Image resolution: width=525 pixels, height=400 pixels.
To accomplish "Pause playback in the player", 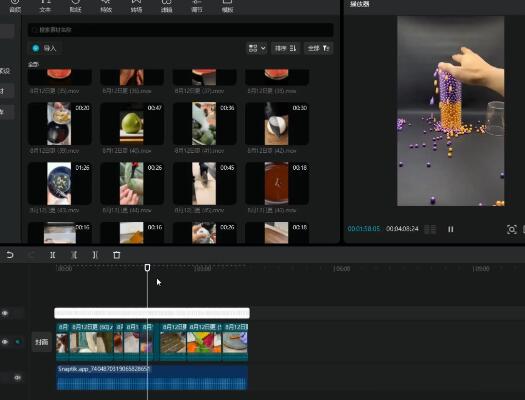I will (451, 229).
